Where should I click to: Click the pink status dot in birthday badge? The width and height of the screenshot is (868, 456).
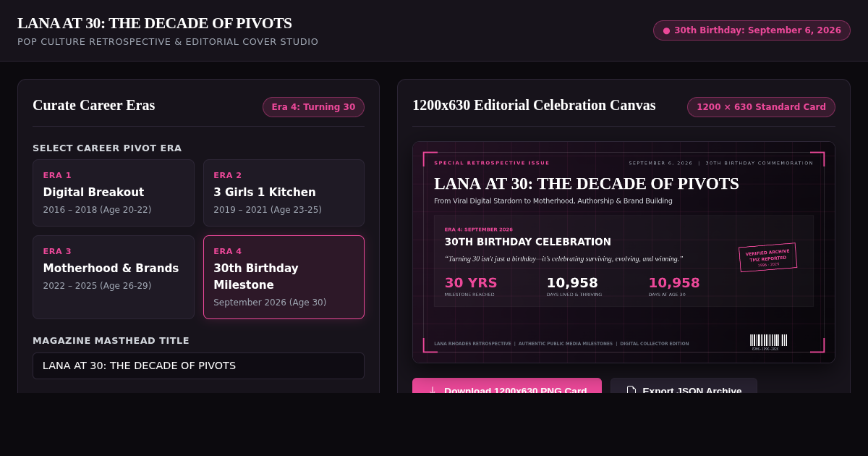[666, 30]
